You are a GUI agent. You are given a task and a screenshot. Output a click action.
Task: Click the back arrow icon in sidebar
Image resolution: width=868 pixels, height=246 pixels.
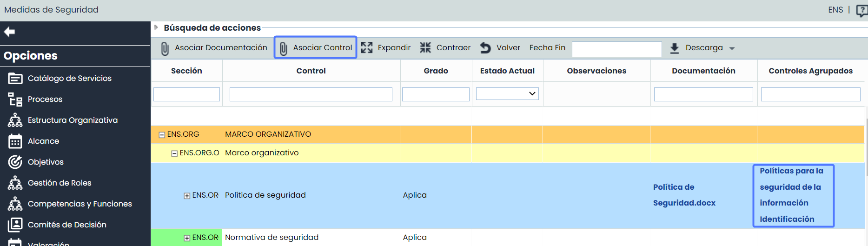9,32
